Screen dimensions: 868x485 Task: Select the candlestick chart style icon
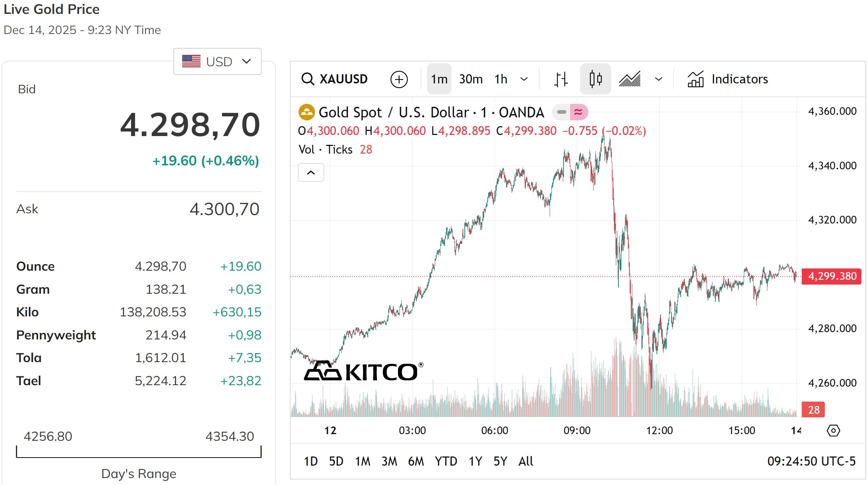click(595, 79)
